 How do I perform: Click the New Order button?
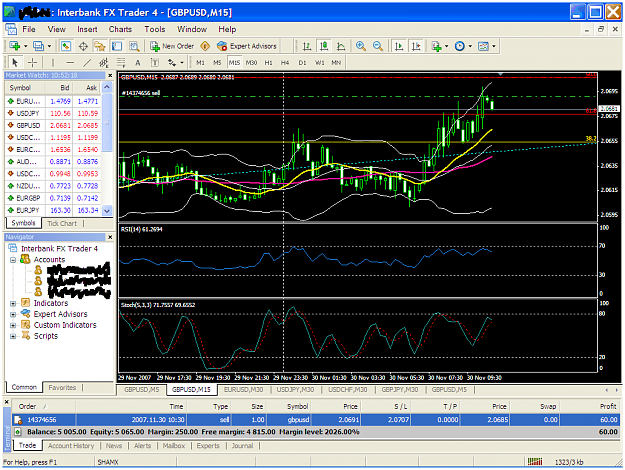tap(172, 46)
